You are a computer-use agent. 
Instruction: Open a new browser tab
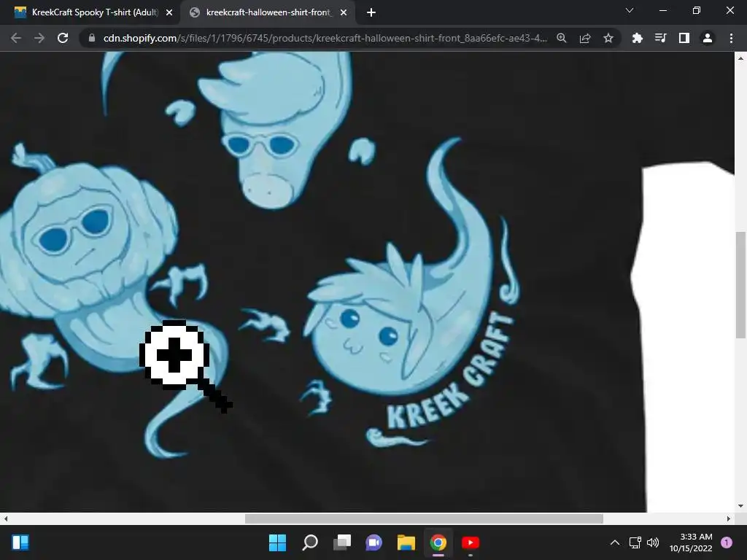[x=371, y=13]
